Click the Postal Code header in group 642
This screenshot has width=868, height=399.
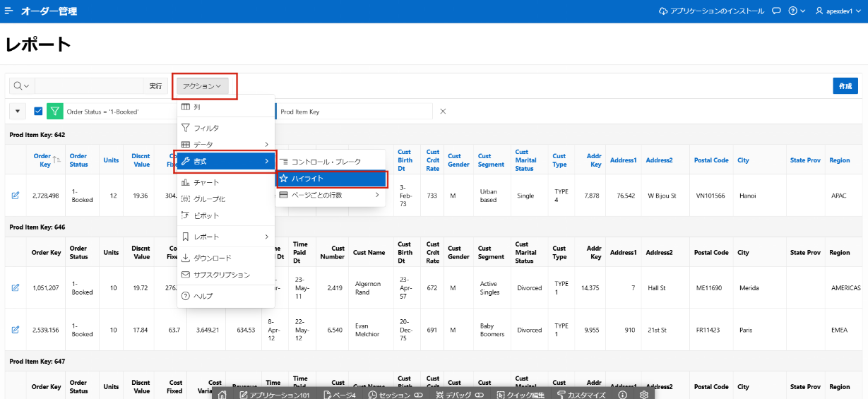pyautogui.click(x=711, y=160)
